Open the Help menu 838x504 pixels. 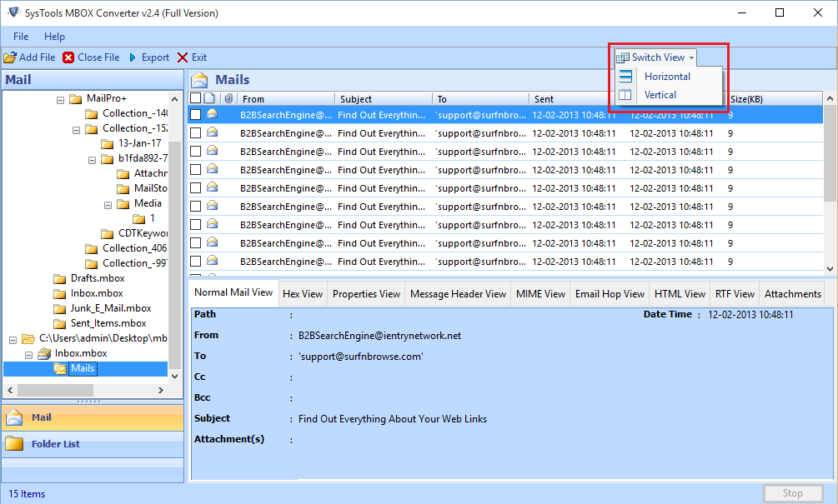pos(54,37)
